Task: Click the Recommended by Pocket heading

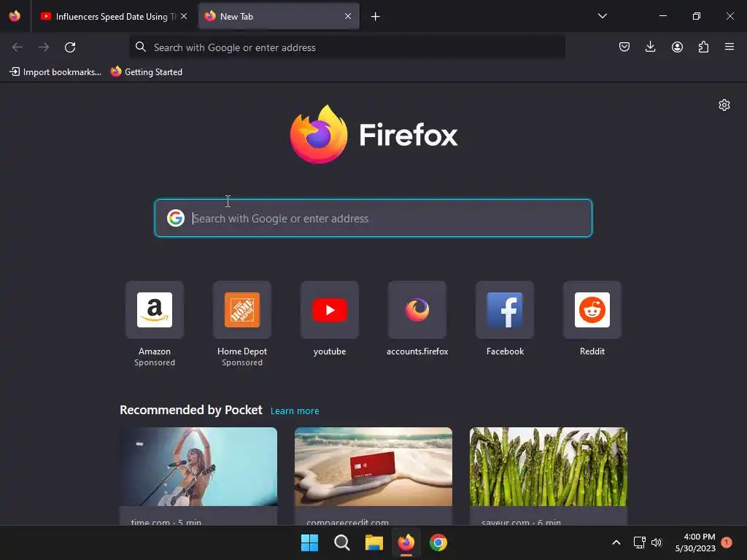Action: (190, 410)
